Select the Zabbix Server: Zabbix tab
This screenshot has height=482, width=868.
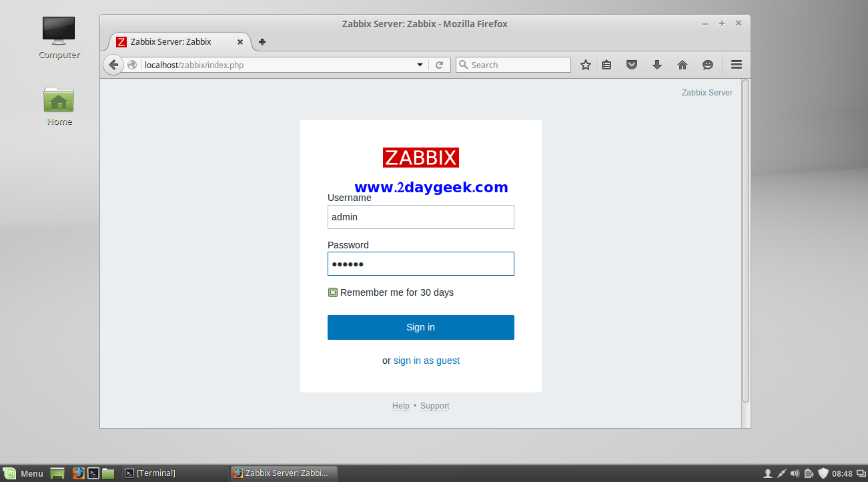click(x=180, y=41)
